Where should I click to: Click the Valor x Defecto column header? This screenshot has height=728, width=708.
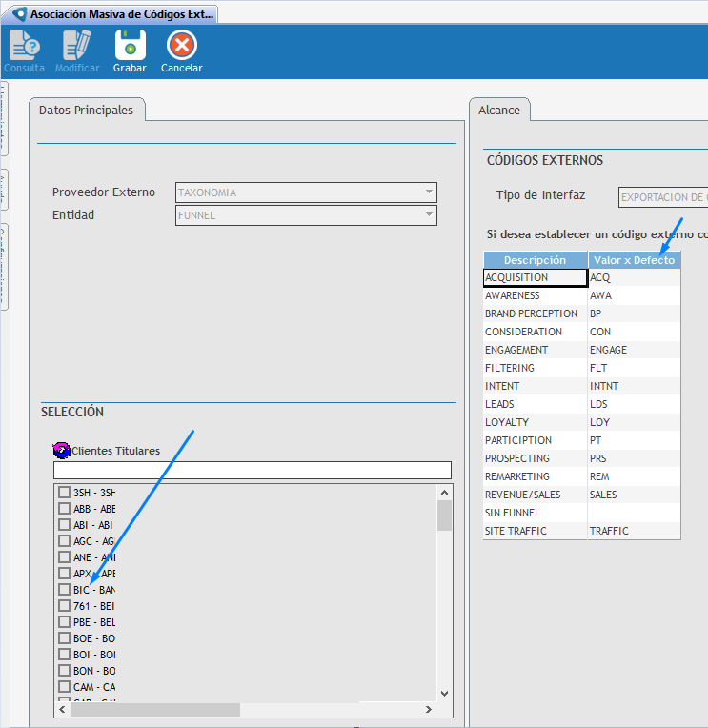point(634,260)
